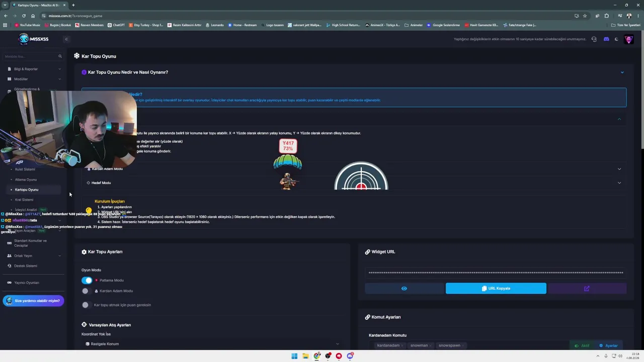
Task: Click the browser back arrow
Action: click(5, 16)
